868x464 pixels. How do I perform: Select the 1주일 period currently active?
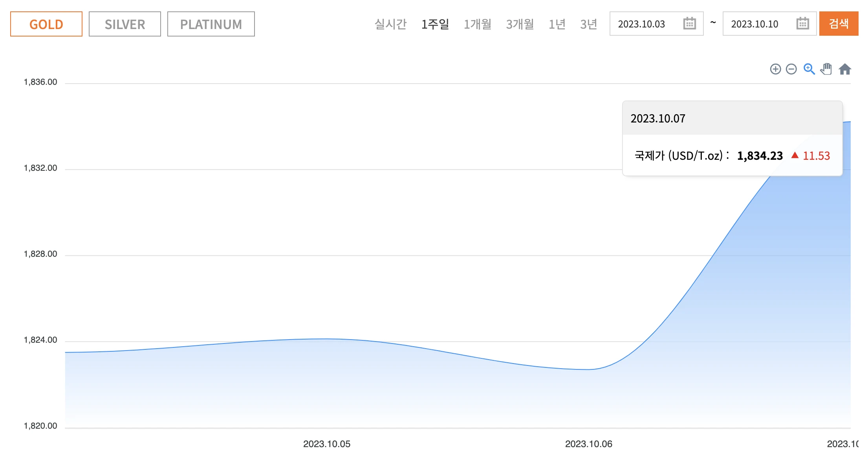[435, 24]
